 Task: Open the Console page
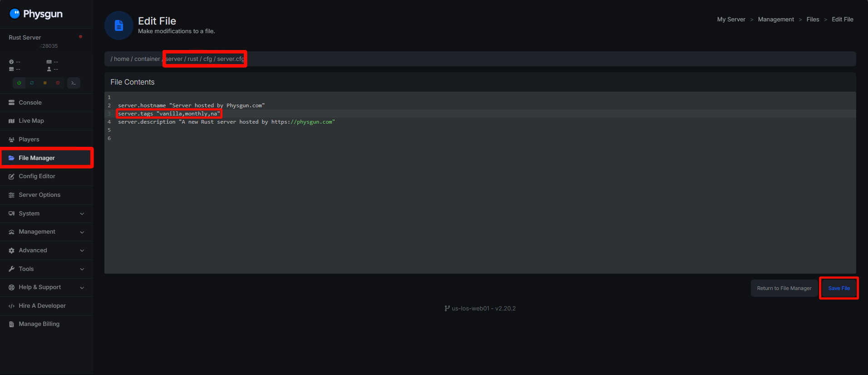(30, 103)
